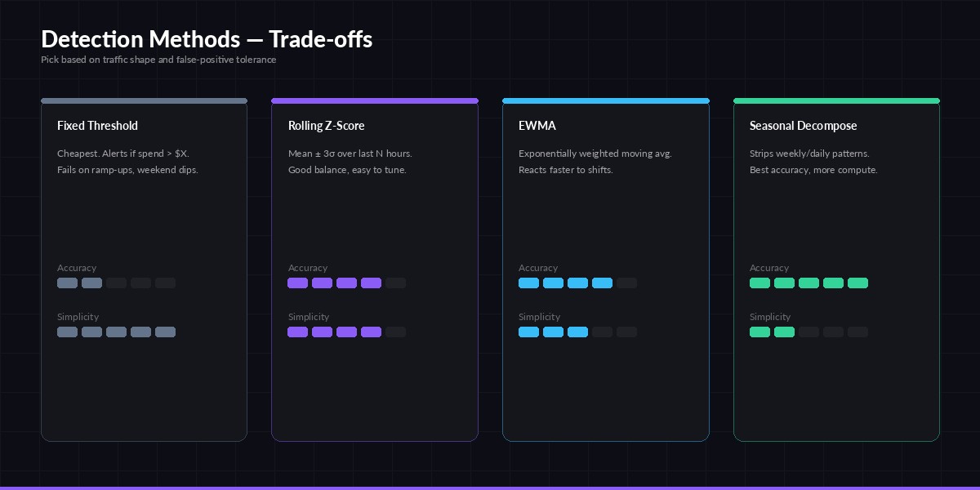Click the purple accent bar above Rolling Z-Score
980x490 pixels.
click(374, 100)
